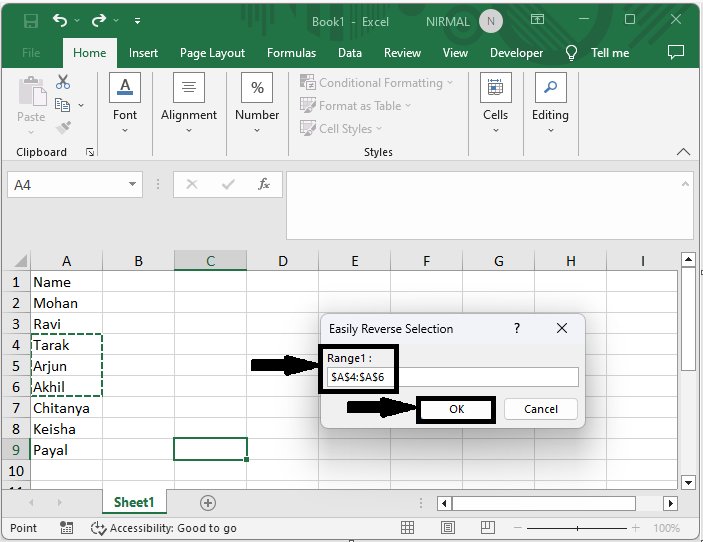Click the dialog Help question mark
Screen dimensions: 703x542
[517, 328]
